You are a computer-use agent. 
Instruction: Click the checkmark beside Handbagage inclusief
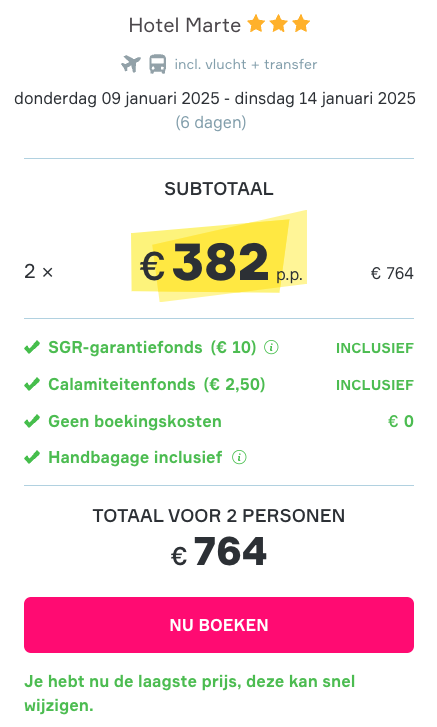(32, 458)
